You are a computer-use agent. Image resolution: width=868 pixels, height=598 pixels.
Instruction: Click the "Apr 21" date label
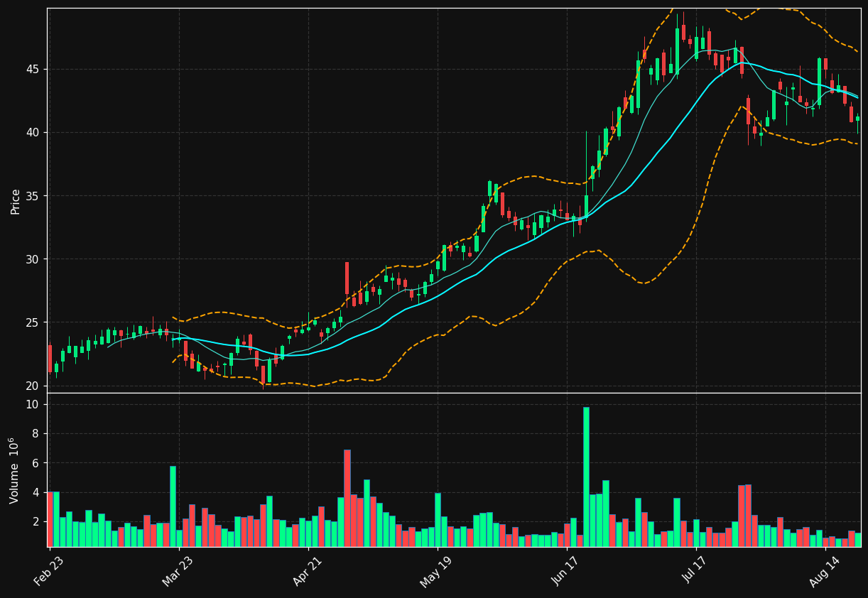[x=308, y=571]
